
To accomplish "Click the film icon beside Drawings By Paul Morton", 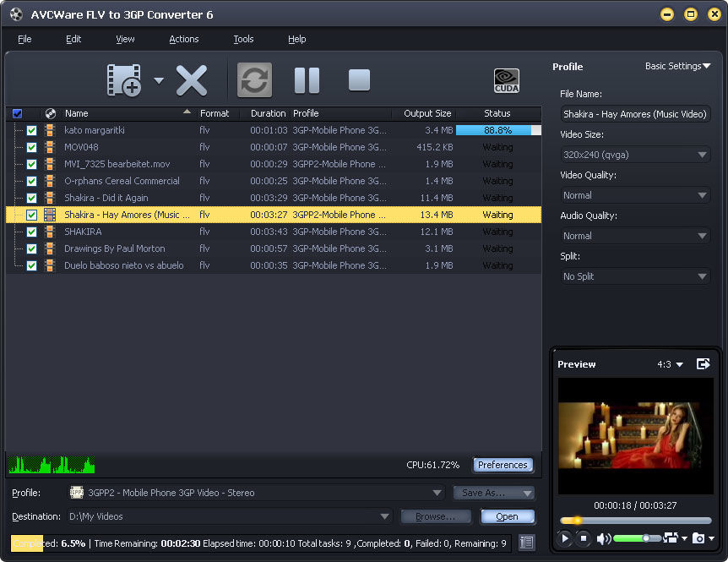I will click(50, 248).
